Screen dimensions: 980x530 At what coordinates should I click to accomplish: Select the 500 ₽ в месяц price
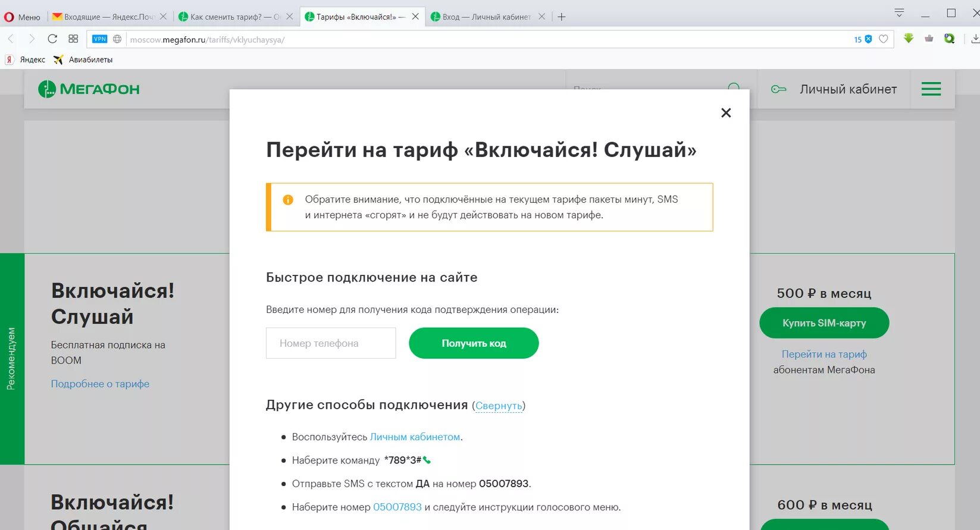[824, 293]
